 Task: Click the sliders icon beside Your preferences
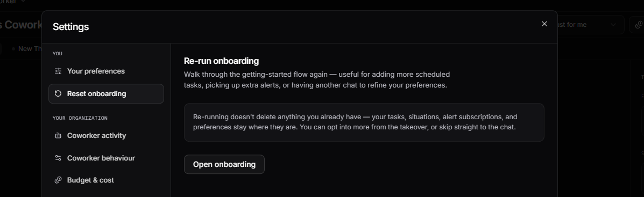(x=58, y=71)
